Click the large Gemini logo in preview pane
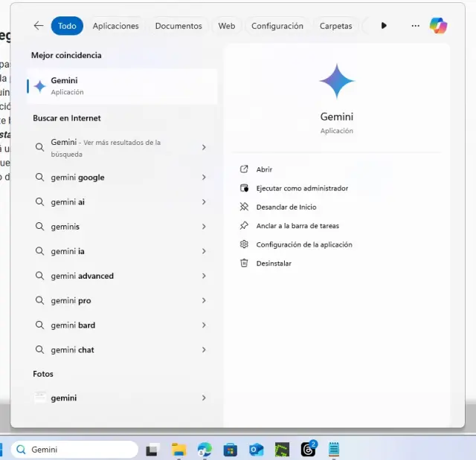The height and width of the screenshot is (460, 476). pos(337,82)
